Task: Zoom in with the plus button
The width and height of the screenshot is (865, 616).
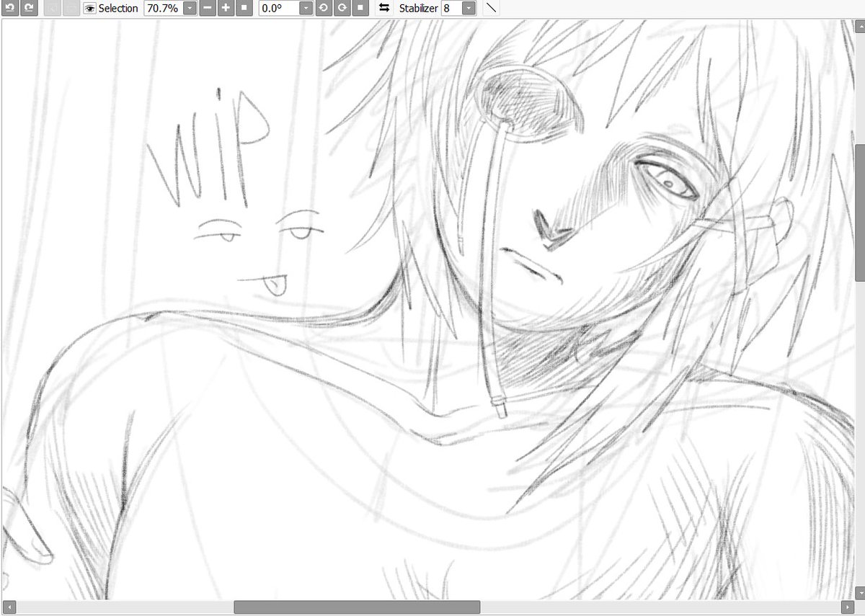Action: (226, 9)
